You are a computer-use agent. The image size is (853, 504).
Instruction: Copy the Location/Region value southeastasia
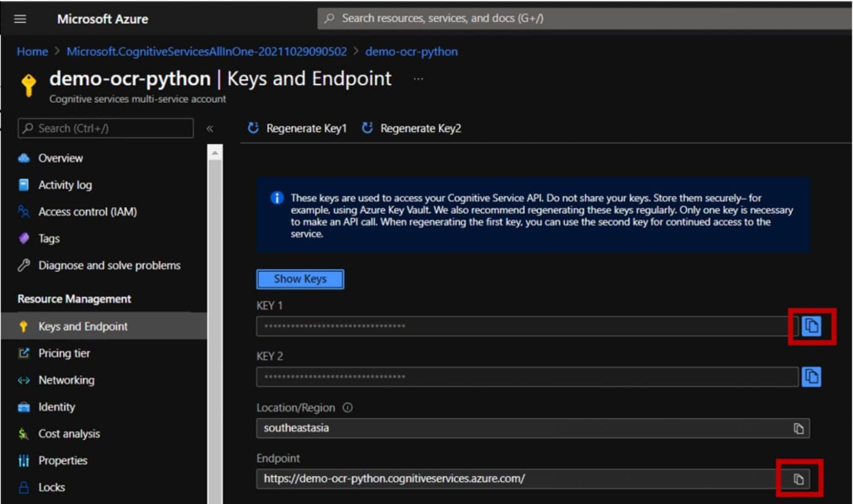(x=799, y=428)
